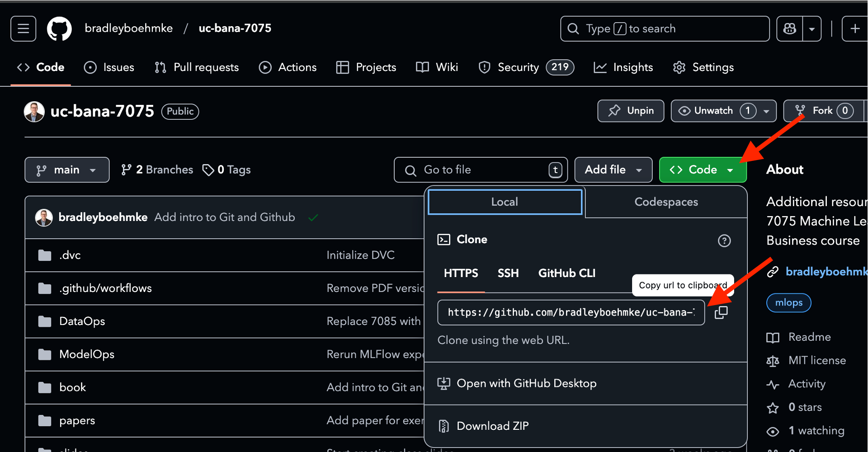Screen dimensions: 868x452
Task: Click the Security alerts count 219 badge
Action: point(560,67)
